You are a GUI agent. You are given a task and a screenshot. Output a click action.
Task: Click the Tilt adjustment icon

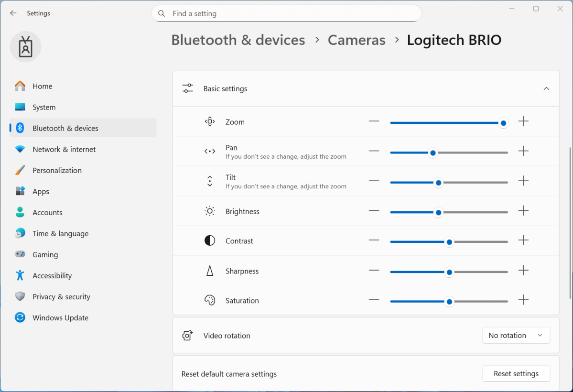click(209, 181)
